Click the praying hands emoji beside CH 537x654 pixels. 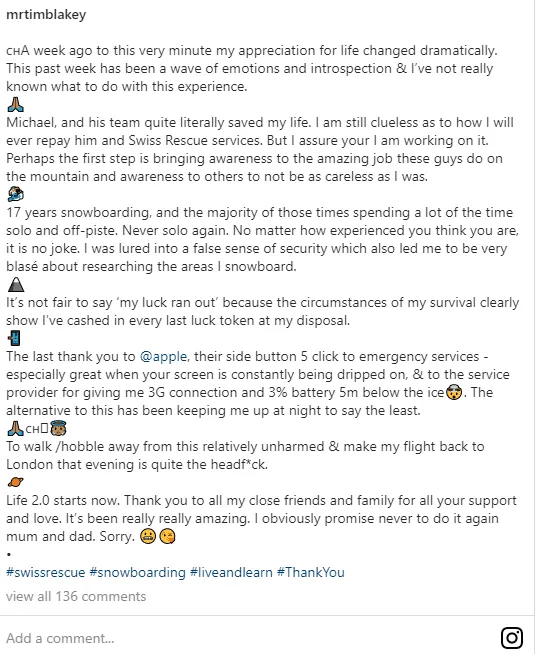[15, 428]
